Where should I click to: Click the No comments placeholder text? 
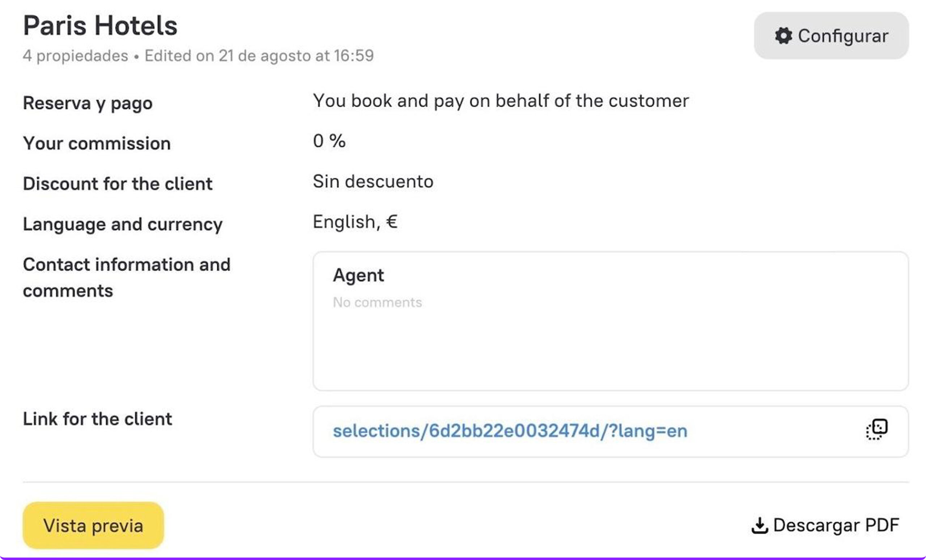(x=377, y=302)
